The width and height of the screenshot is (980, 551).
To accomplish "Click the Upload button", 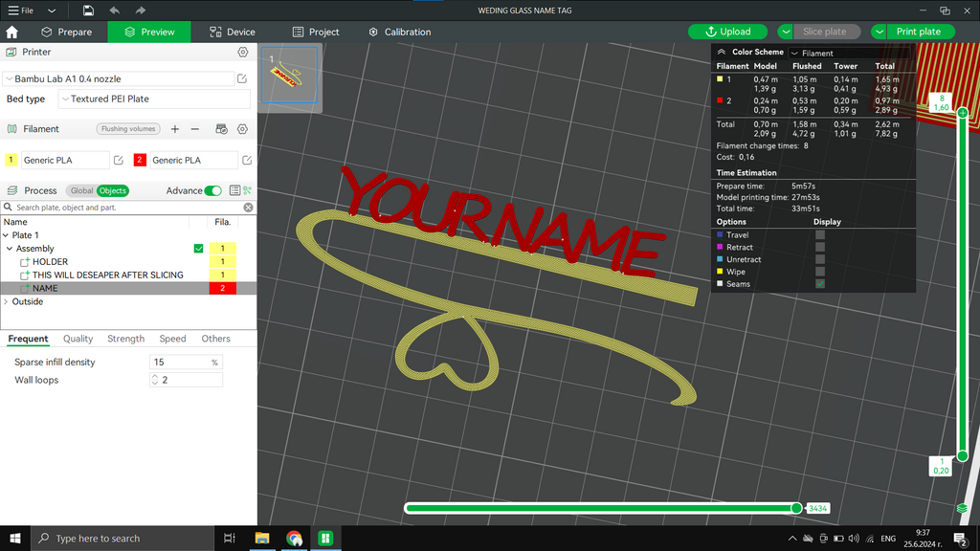I will pyautogui.click(x=728, y=32).
